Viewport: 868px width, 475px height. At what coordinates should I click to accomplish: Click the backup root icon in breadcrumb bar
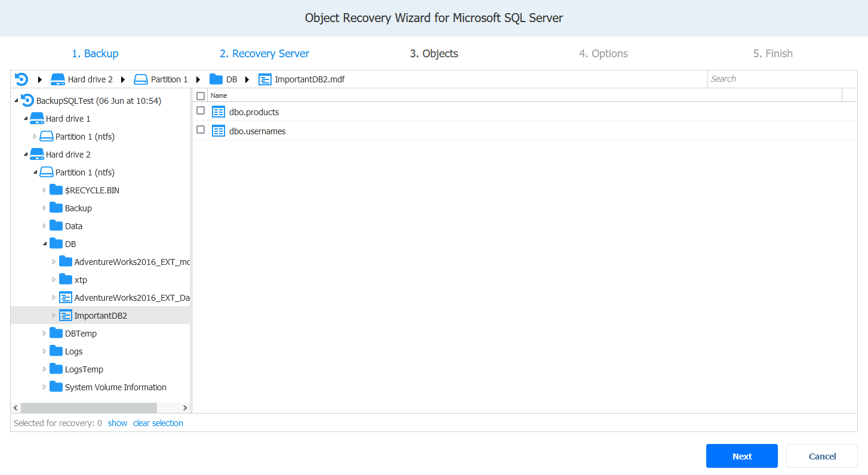coord(21,79)
